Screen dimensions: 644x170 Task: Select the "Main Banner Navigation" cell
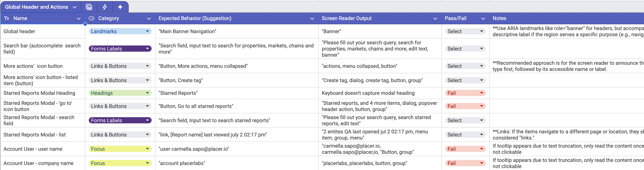(237, 31)
